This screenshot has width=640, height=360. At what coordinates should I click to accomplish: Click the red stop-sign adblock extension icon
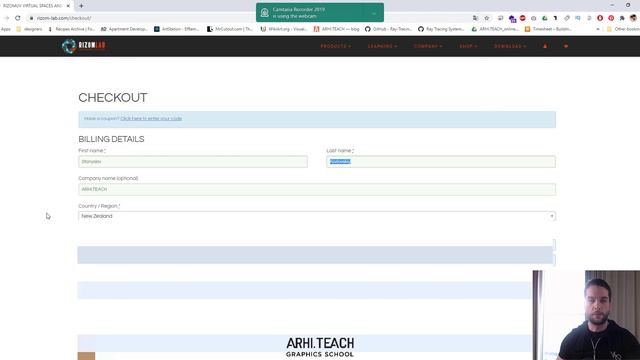(x=522, y=18)
